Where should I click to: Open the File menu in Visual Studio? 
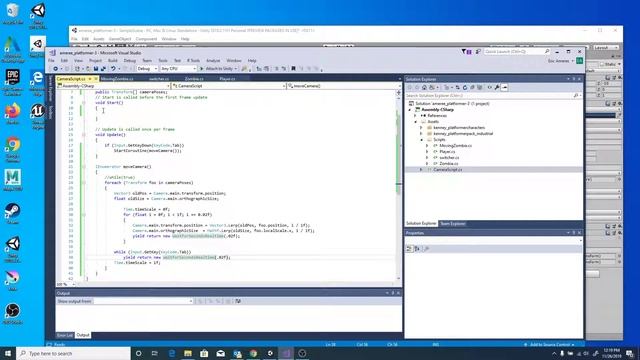[51, 60]
